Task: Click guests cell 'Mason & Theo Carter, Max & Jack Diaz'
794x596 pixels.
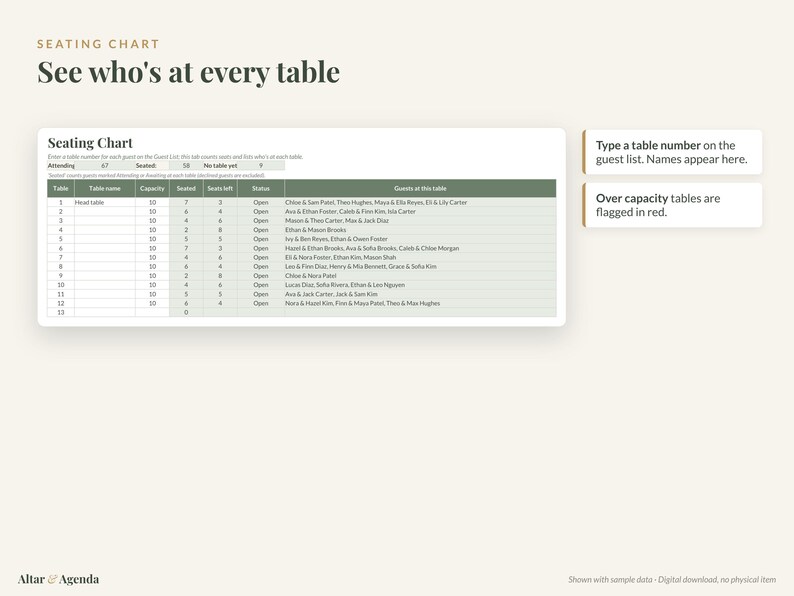Action: [x=420, y=220]
